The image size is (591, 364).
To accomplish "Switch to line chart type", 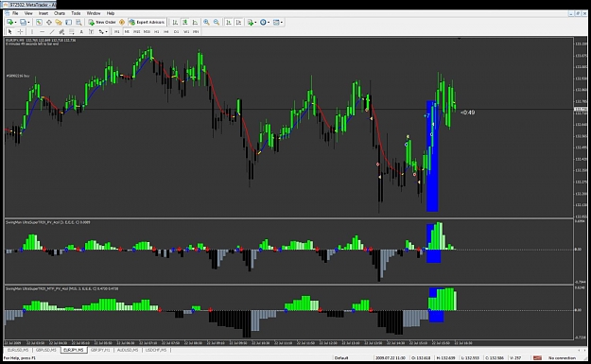I will (195, 23).
